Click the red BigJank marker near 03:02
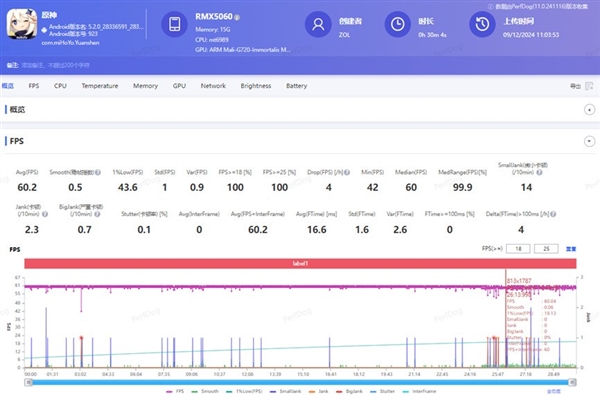Viewport: 600px width, 396px height. click(81, 338)
